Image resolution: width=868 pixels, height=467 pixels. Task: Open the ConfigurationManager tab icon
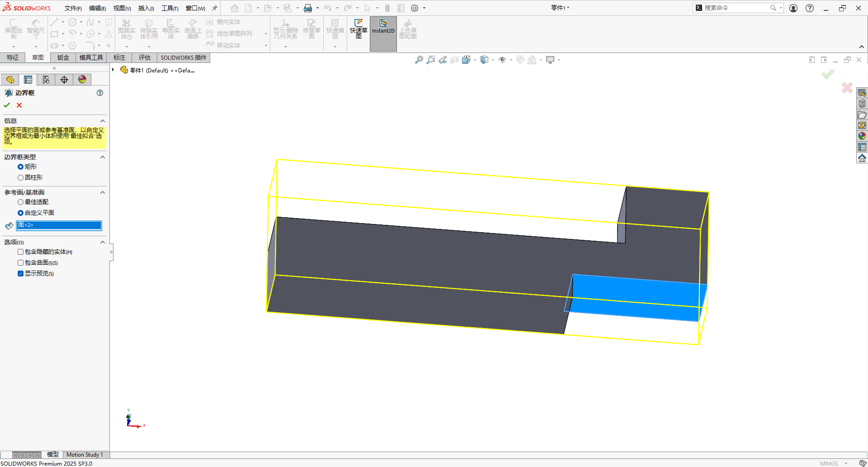tap(46, 80)
